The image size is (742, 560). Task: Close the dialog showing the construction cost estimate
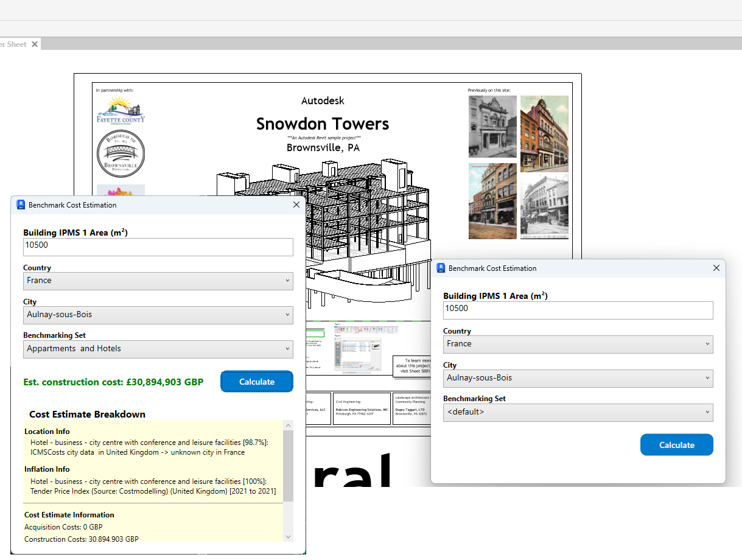click(296, 205)
